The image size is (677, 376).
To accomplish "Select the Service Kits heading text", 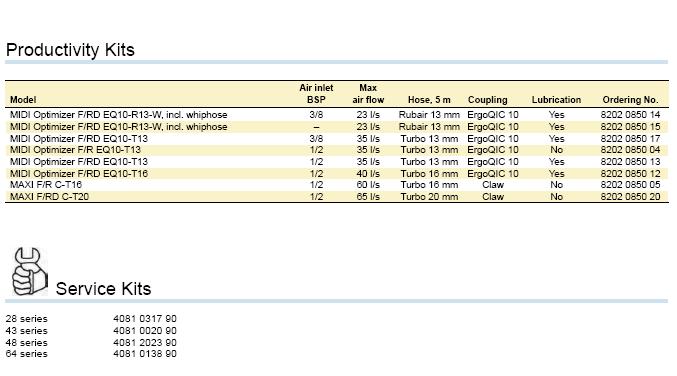I will coord(103,289).
